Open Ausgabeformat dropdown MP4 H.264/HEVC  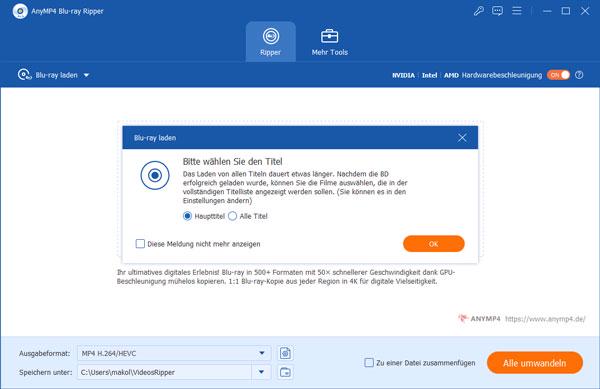point(174,353)
